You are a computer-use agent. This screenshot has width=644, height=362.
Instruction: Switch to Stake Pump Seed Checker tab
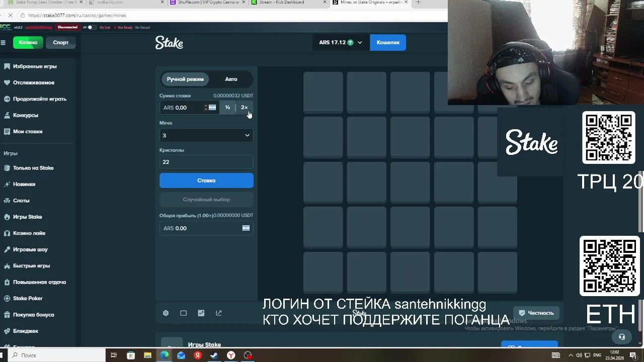45,3
